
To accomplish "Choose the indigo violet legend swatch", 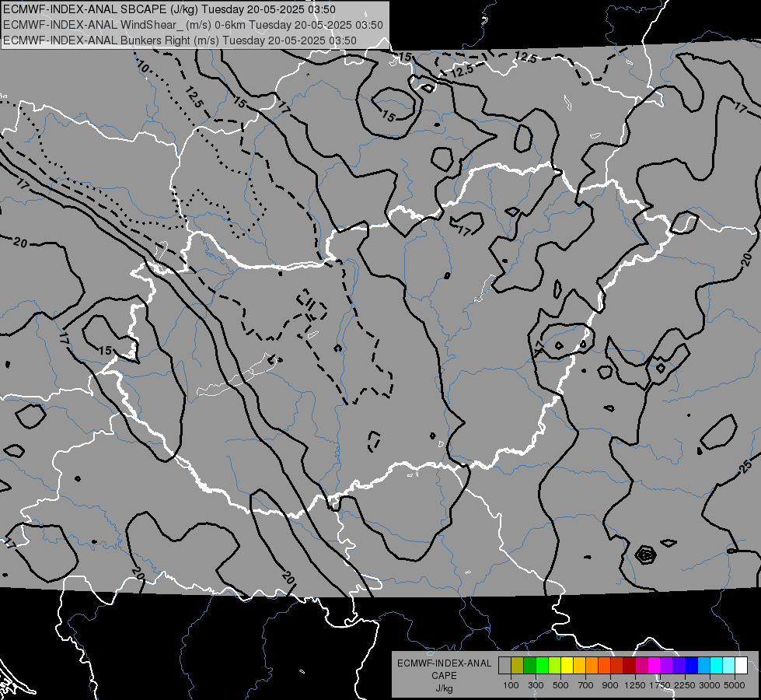I will click(679, 666).
